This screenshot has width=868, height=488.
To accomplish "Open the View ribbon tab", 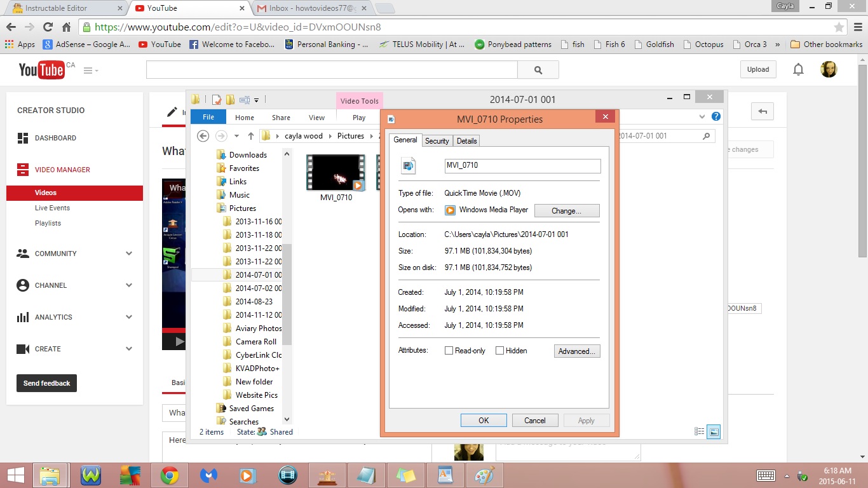I will pos(316,118).
